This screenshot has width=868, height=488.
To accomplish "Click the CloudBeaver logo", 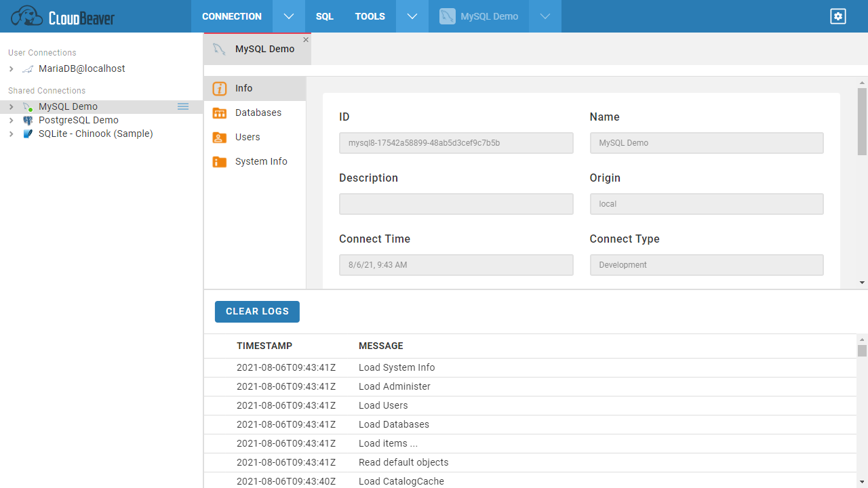I will click(63, 16).
